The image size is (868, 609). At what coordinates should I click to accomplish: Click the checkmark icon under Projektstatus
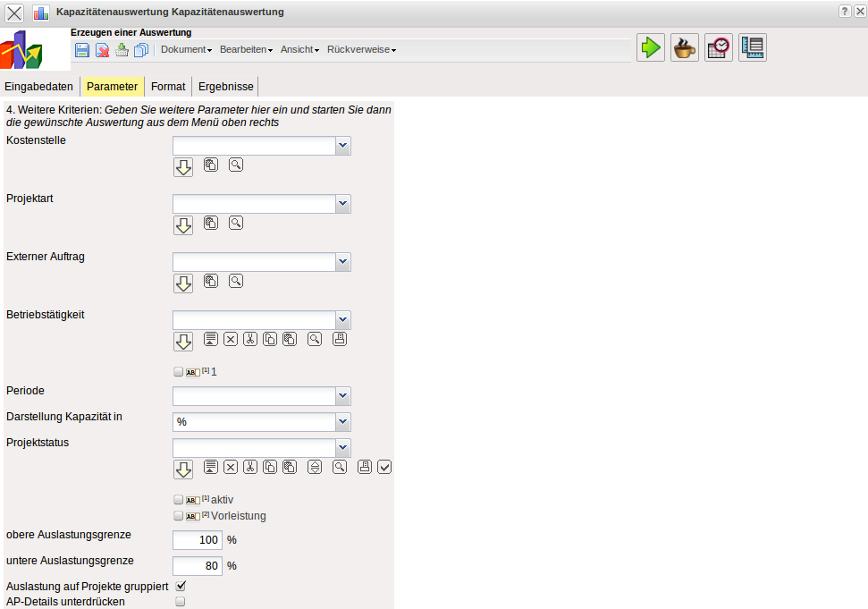[x=384, y=467]
